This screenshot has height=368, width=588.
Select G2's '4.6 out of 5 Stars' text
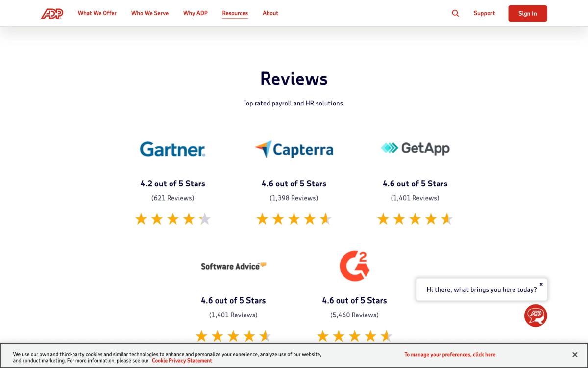[x=354, y=300]
